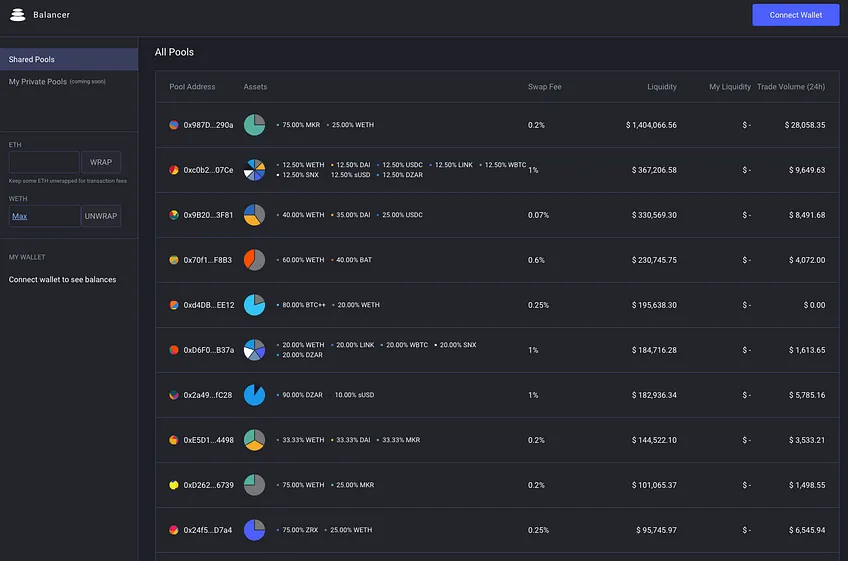Image resolution: width=848 pixels, height=561 pixels.
Task: Click identicon of pool 0xc0b2...07Ce
Action: pos(174,170)
